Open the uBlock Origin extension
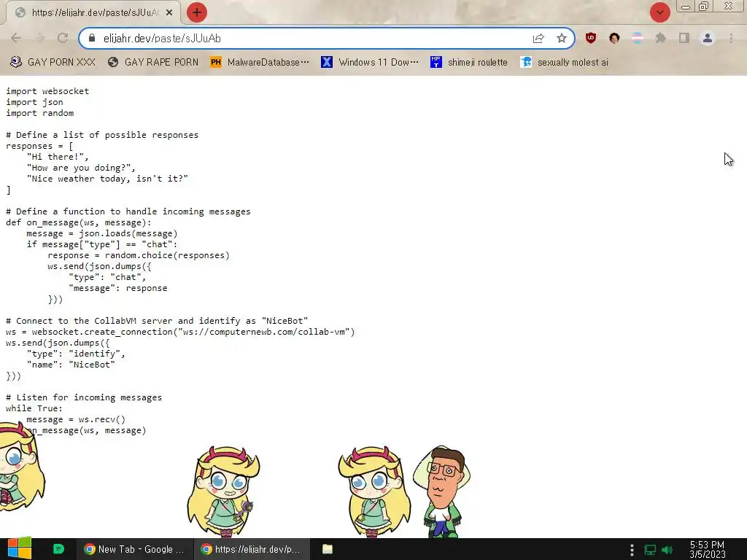This screenshot has width=747, height=560. pyautogui.click(x=591, y=38)
